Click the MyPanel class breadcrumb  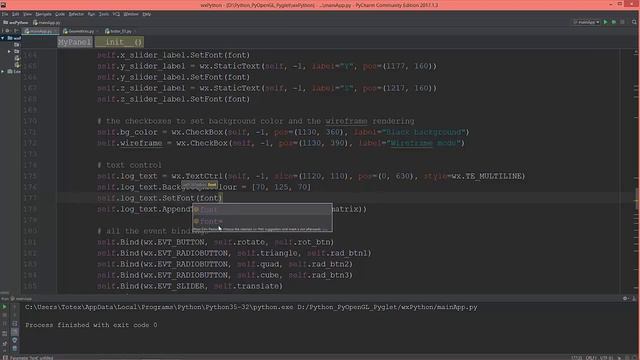75,42
